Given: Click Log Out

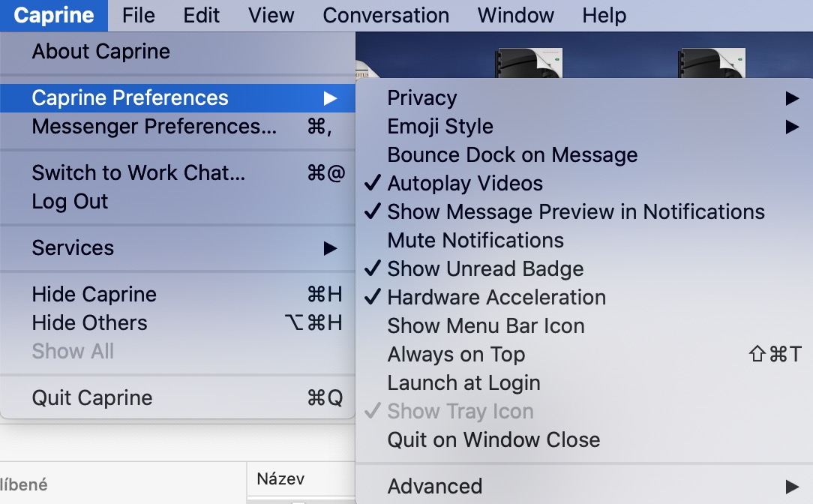Looking at the screenshot, I should pyautogui.click(x=177, y=201).
